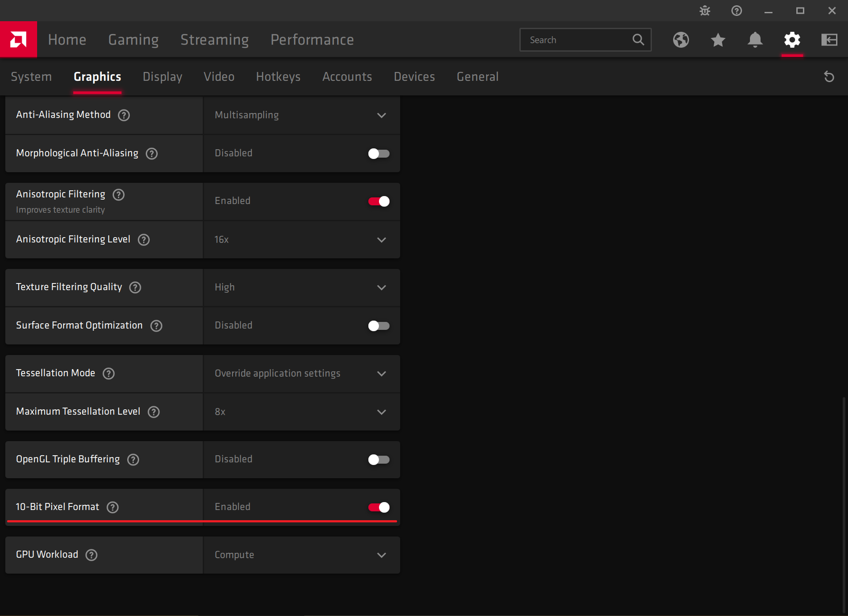Screen dimensions: 848x616
Task: Open the bug report tool icon
Action: click(x=705, y=11)
